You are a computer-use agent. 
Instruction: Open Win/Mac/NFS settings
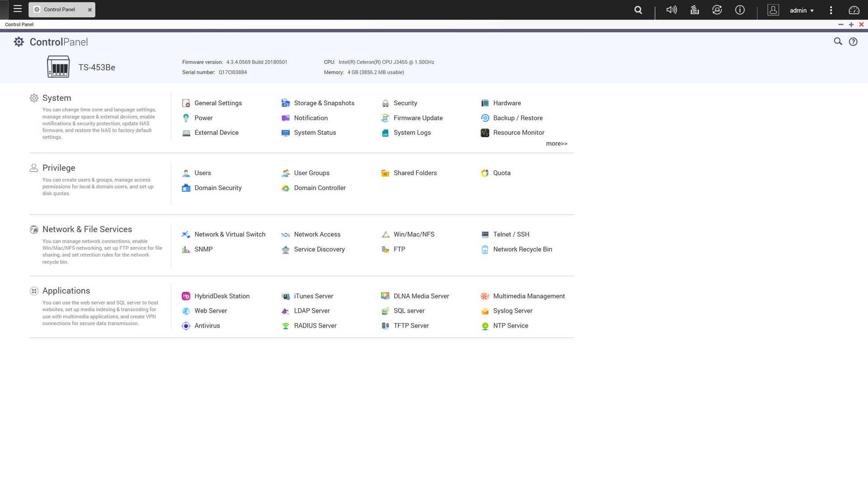pyautogui.click(x=408, y=234)
